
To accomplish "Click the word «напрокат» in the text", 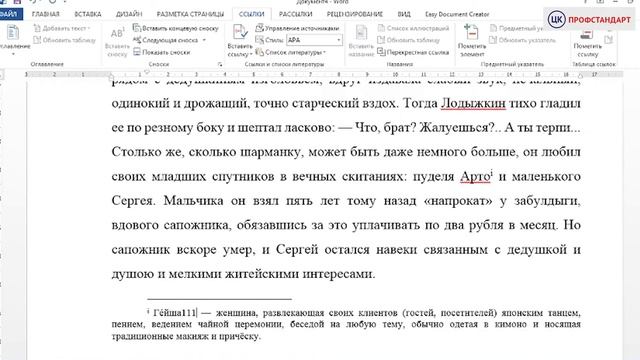I will point(458,201).
